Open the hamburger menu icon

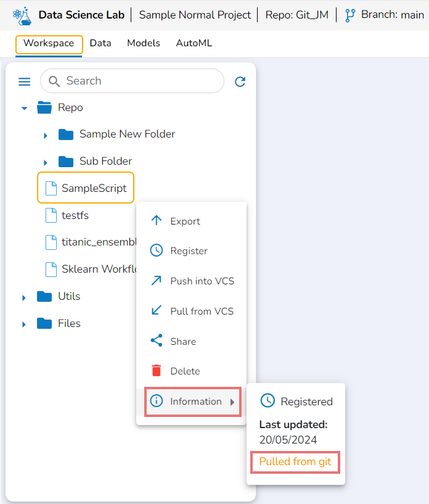tap(24, 81)
